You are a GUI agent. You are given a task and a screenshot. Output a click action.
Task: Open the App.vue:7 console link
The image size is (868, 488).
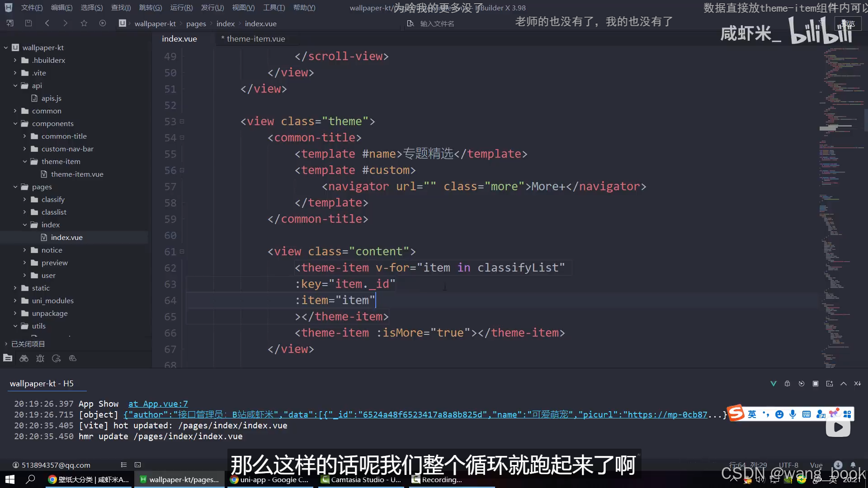click(x=158, y=404)
